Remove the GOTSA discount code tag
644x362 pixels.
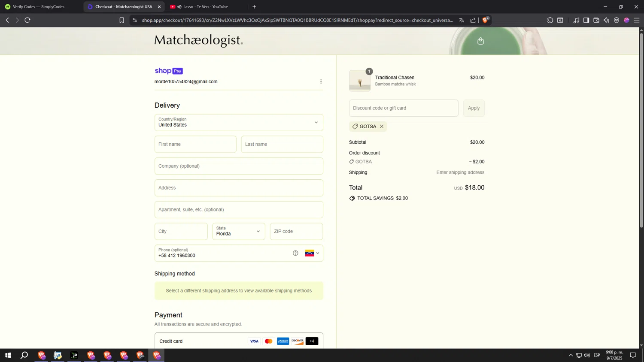382,127
